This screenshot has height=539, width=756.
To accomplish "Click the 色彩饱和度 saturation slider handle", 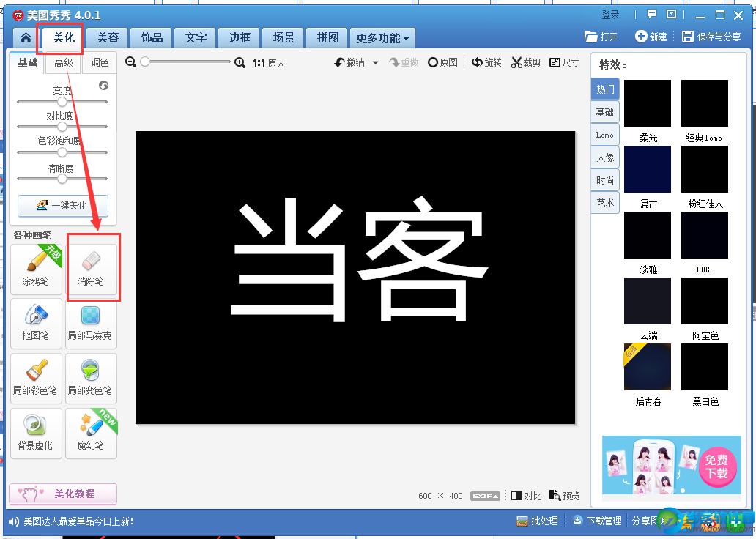I will [x=62, y=152].
